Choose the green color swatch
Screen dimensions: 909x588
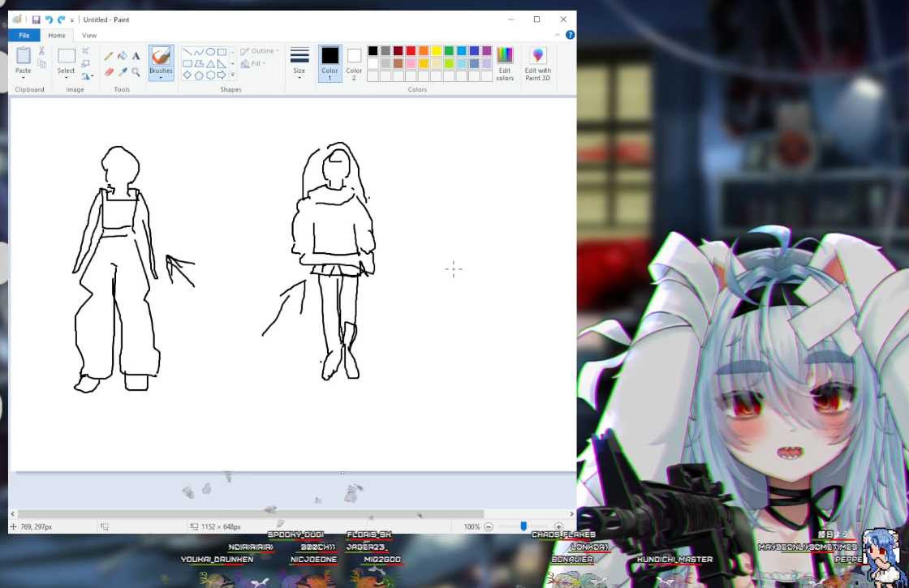point(449,51)
